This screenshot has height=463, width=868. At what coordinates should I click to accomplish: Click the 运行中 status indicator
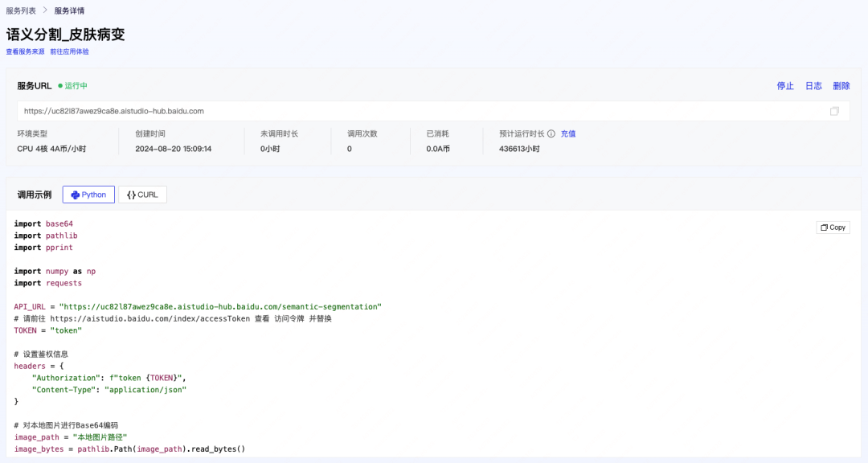point(72,86)
